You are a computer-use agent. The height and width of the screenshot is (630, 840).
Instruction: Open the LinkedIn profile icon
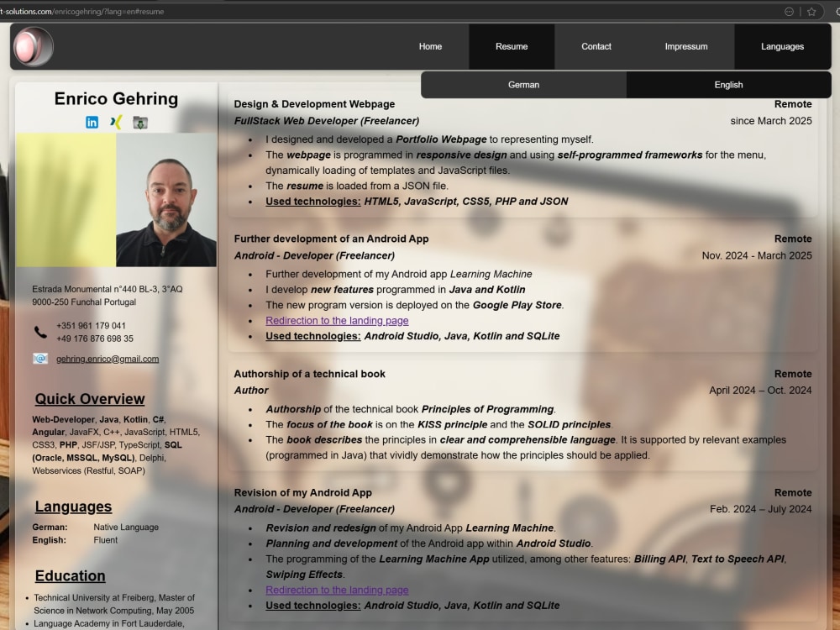92,122
